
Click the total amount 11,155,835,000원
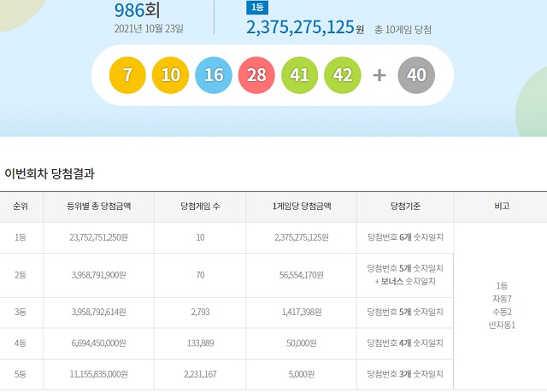99,374
